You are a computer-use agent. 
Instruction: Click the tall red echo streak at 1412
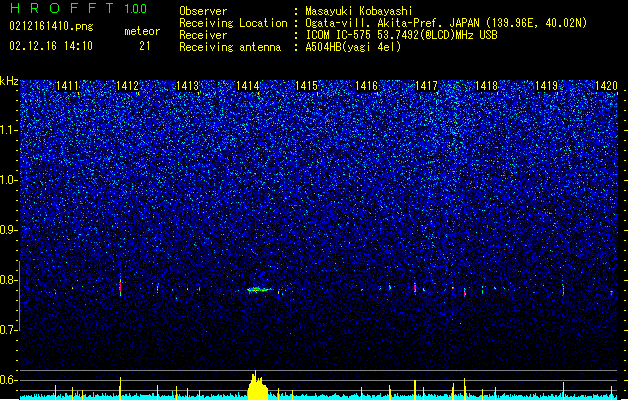120,286
